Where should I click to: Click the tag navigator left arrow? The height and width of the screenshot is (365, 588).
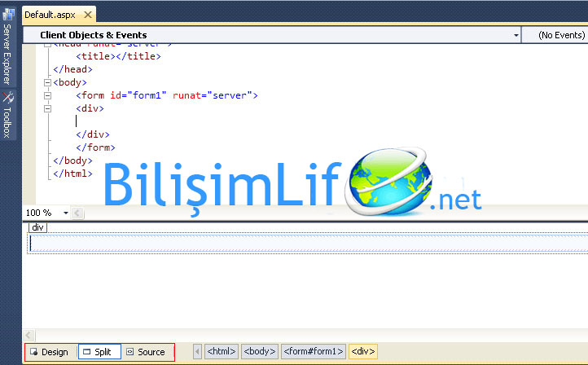click(x=196, y=352)
